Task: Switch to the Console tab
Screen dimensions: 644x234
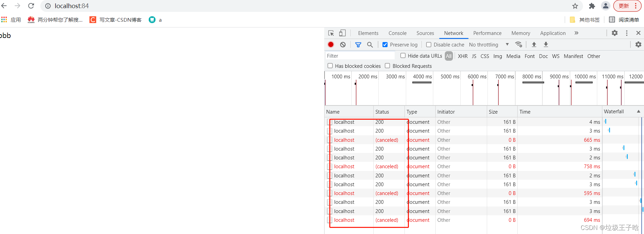Action: point(397,33)
